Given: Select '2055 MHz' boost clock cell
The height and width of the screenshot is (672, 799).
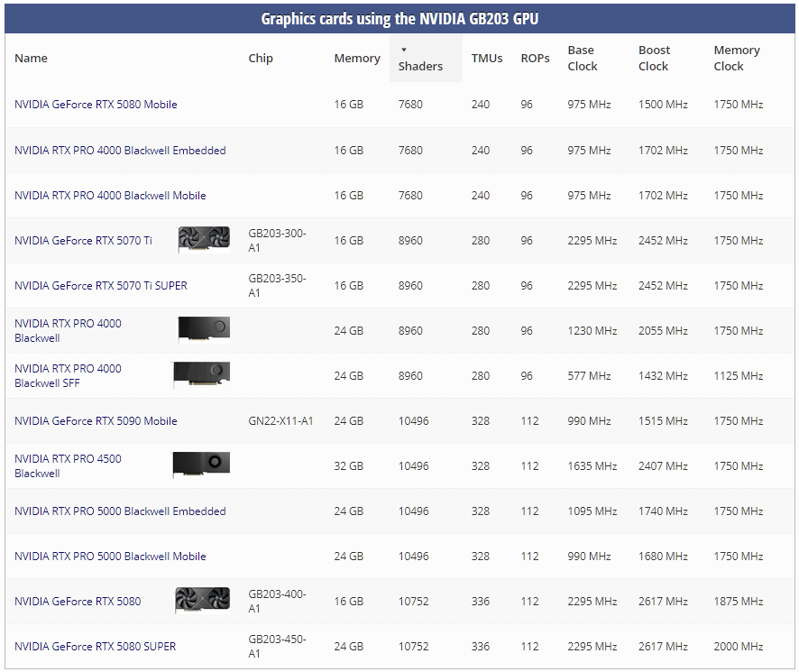Looking at the screenshot, I should [x=663, y=330].
